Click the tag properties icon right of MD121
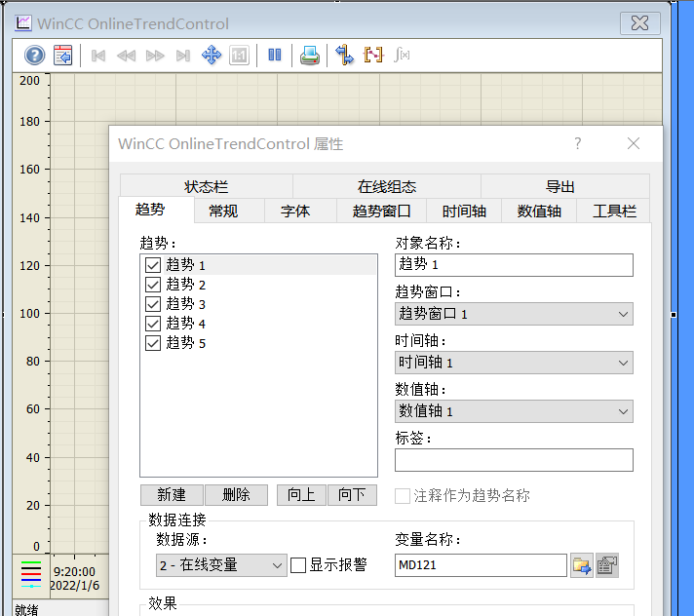The height and width of the screenshot is (616, 694). pyautogui.click(x=607, y=565)
